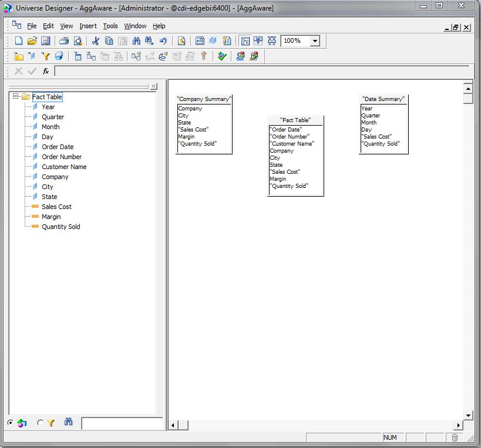Open a universe with the open-folder toolbar icon

32,41
